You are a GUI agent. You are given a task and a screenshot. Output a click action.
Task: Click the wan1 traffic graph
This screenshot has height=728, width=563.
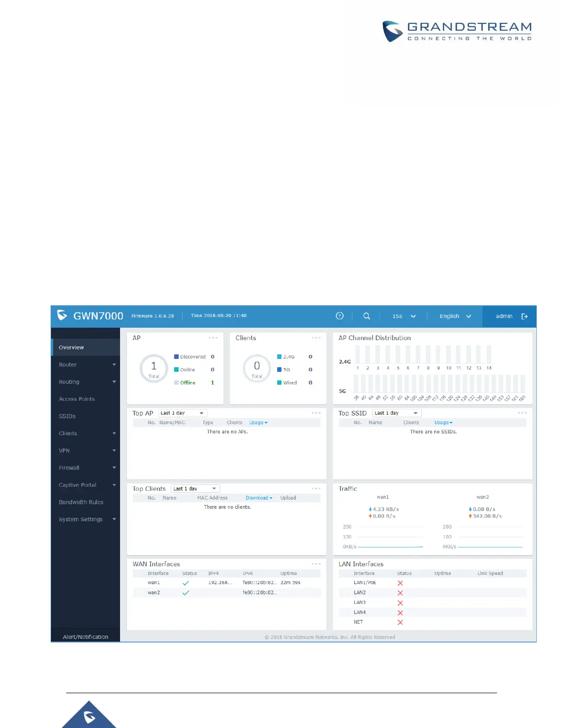(383, 537)
